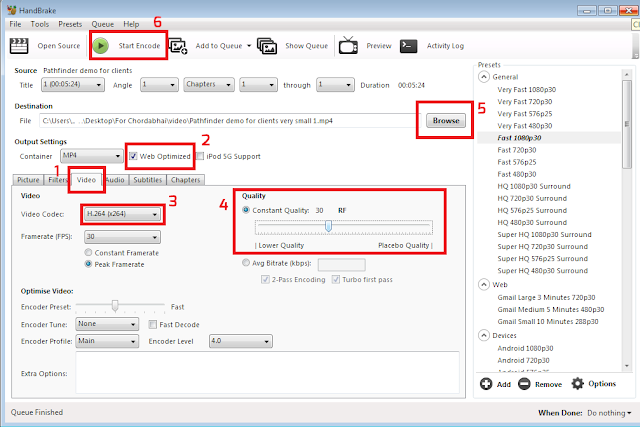Click the Activity Log label
Screen dimensions: 640x427
tap(445, 46)
